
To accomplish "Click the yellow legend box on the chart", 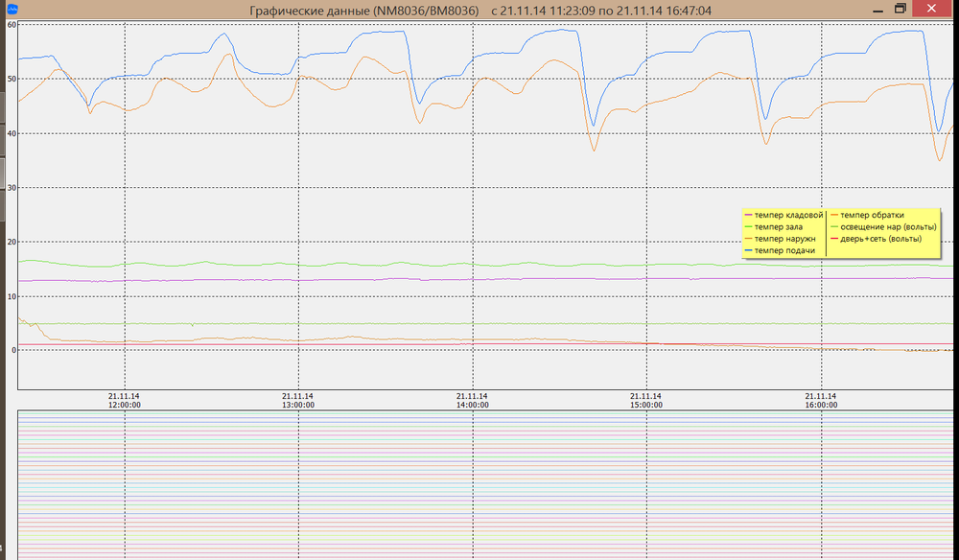I will tap(839, 230).
